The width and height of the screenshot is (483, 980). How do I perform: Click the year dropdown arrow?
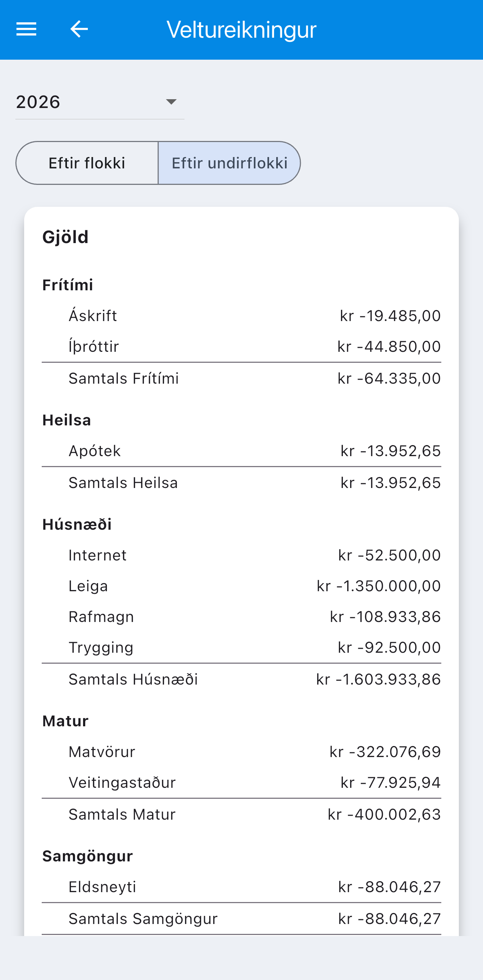171,102
